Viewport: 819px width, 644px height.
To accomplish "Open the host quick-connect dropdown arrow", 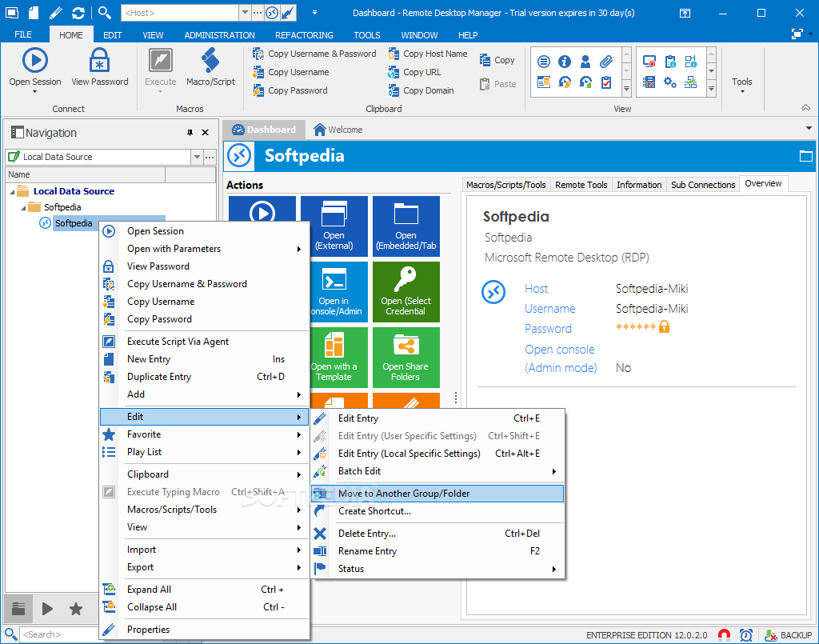I will tap(245, 13).
